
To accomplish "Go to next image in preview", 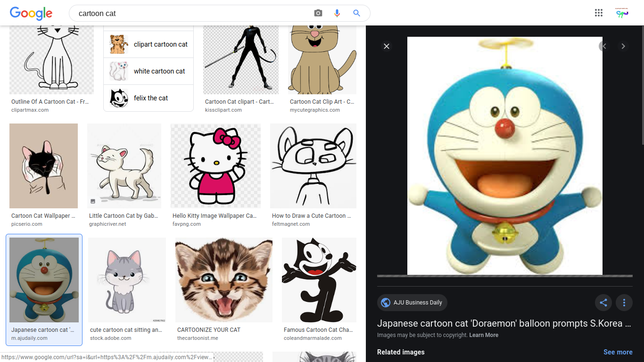I will 623,46.
